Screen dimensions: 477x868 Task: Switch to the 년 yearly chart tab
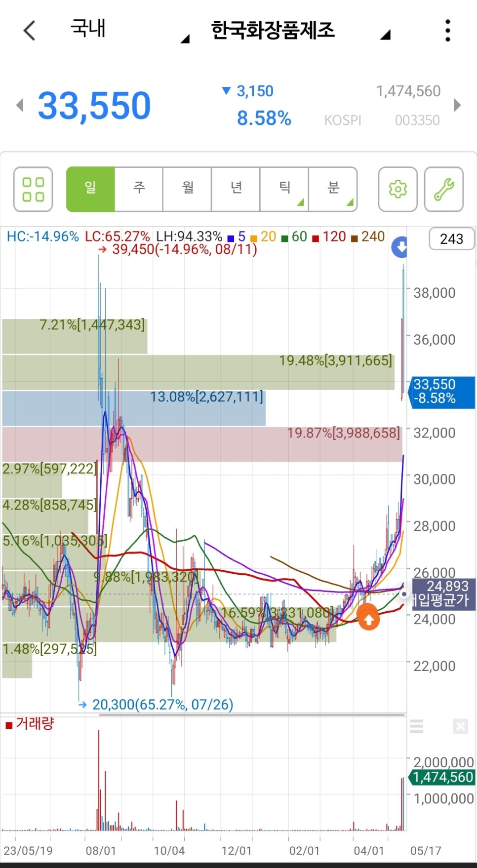[236, 190]
